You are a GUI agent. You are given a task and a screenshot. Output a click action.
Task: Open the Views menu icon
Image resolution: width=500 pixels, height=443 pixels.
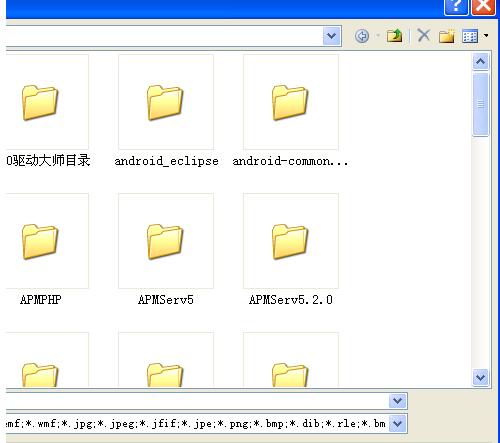point(470,36)
